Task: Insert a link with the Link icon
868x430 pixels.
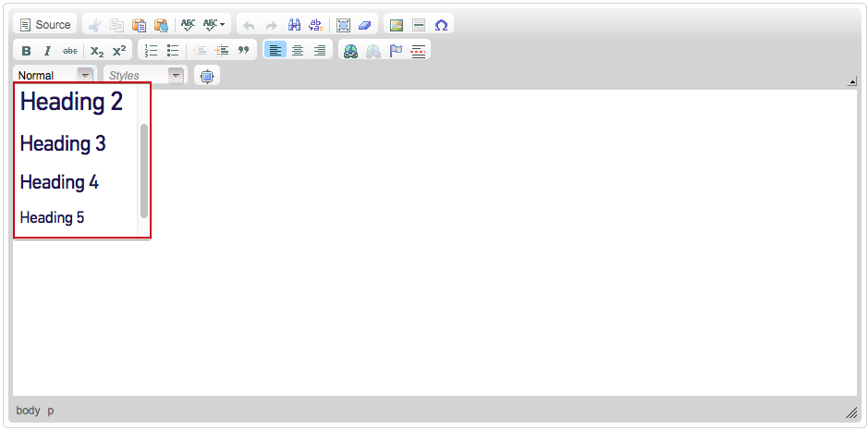Action: point(350,51)
